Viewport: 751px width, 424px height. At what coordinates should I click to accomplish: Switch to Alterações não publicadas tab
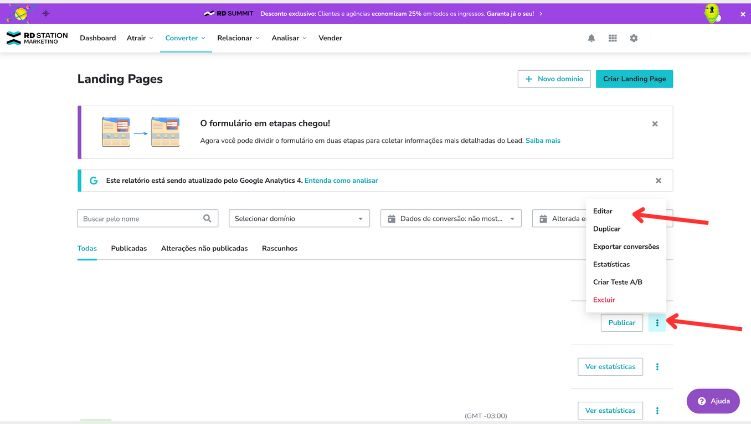tap(205, 248)
